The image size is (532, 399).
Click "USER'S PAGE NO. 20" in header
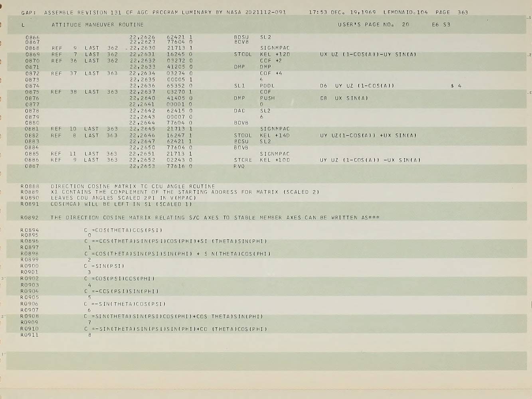(x=374, y=25)
